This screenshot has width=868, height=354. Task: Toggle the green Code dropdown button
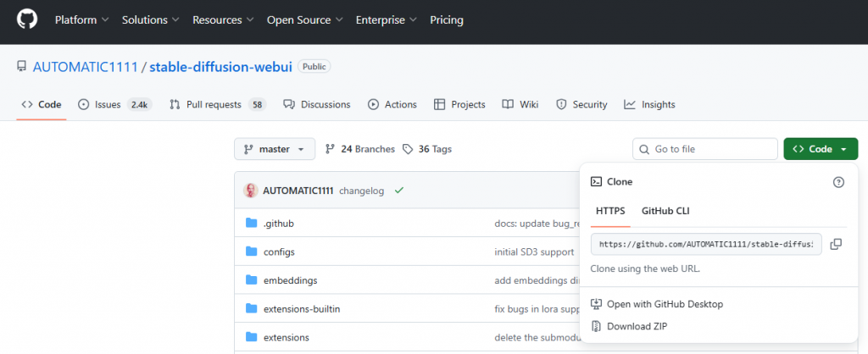tap(820, 149)
